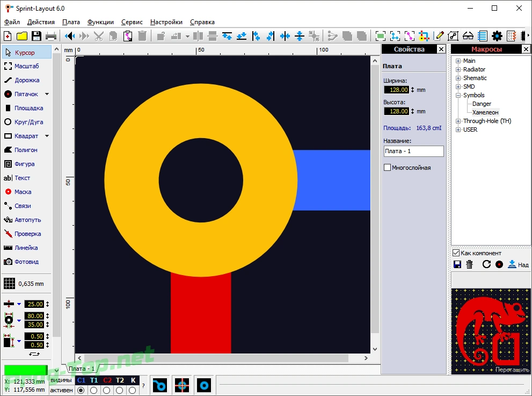The image size is (532, 396).
Task: Undo last action with blue arrow icon
Action: point(70,36)
